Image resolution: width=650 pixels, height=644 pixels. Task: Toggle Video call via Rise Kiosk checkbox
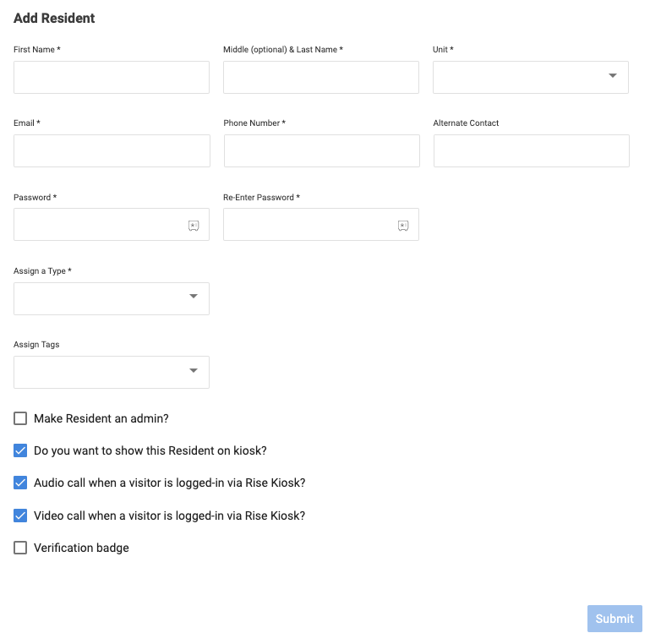21,516
